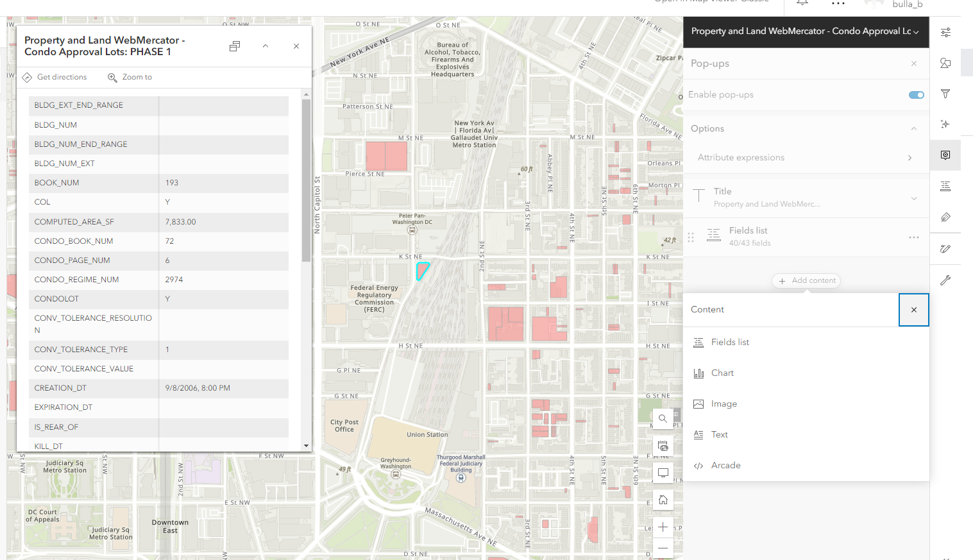This screenshot has height=560, width=973.
Task: Open layer Properties sliders icon
Action: [945, 32]
